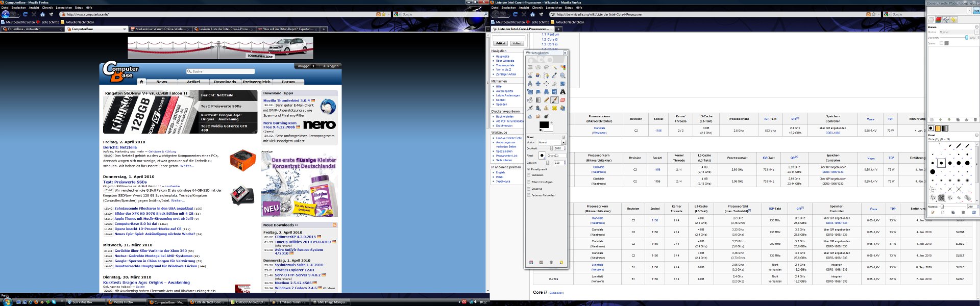This screenshot has width=980, height=306.
Task: Click the home button in left Firefox toolbar
Action: coord(42,14)
